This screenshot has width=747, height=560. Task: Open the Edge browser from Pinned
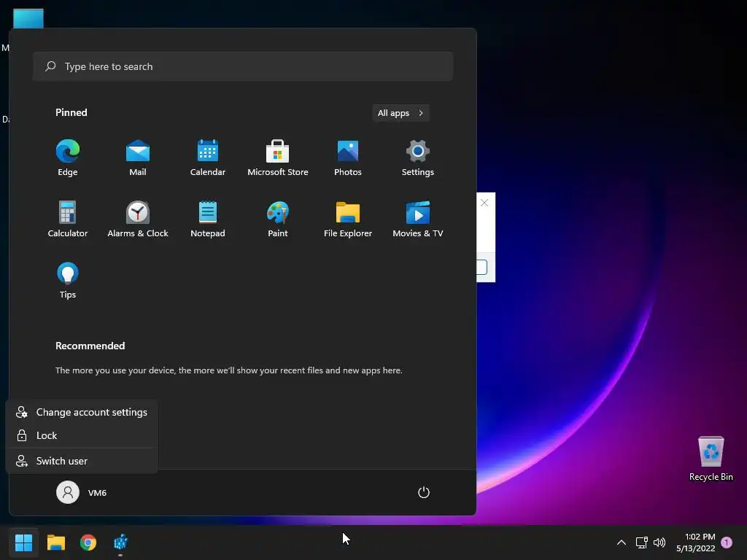(x=68, y=158)
